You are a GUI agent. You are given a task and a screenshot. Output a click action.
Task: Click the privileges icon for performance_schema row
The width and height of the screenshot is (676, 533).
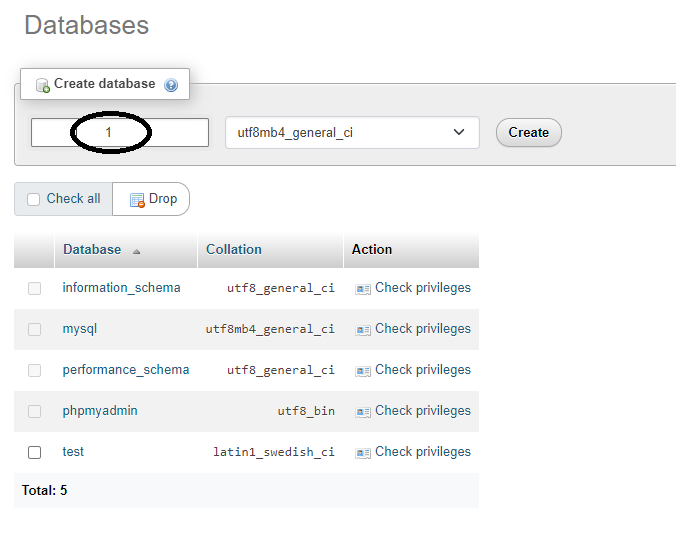pyautogui.click(x=363, y=371)
